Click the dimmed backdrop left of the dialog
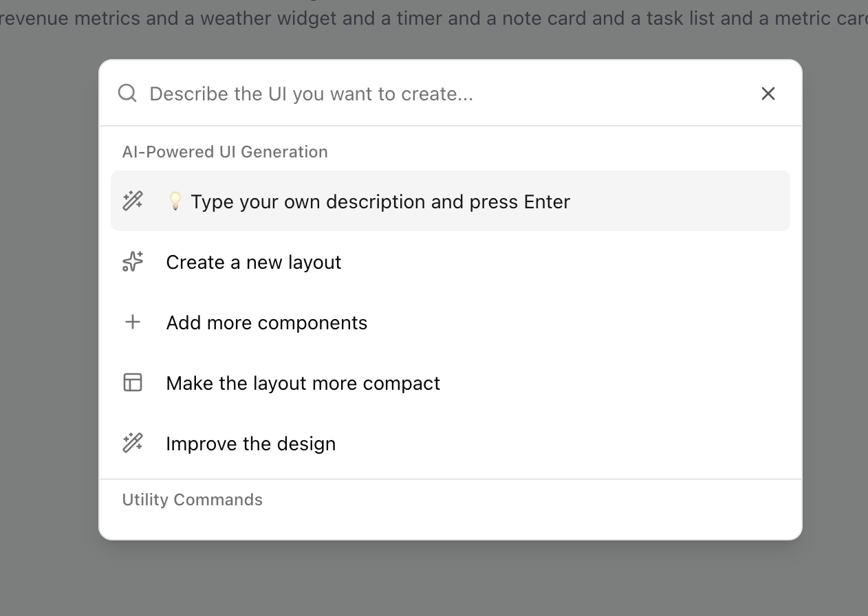868x616 pixels. pyautogui.click(x=48, y=309)
